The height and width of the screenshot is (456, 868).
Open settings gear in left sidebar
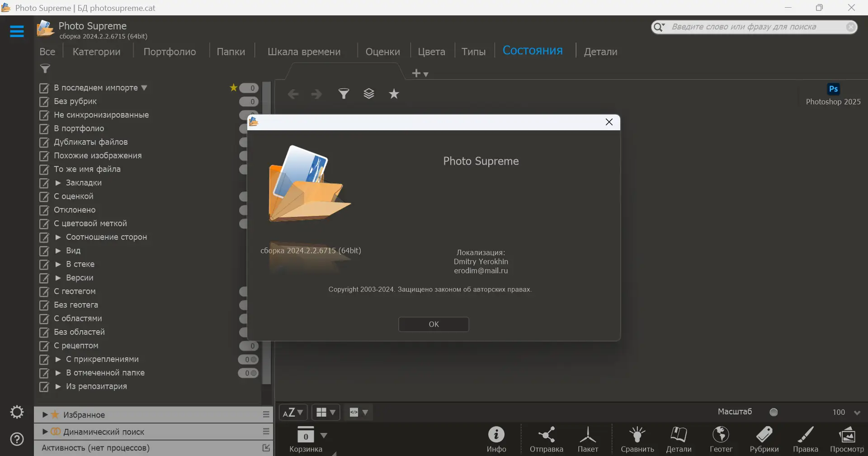pos(17,412)
